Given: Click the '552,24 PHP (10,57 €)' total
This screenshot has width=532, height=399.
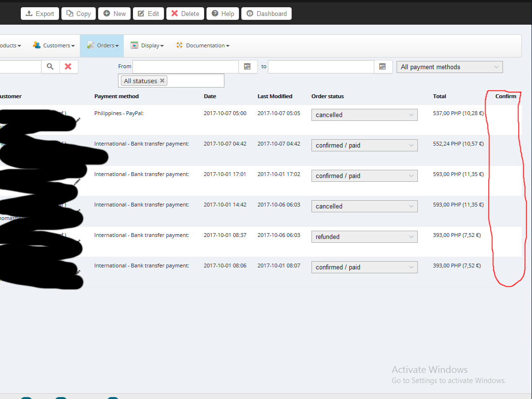Looking at the screenshot, I should pos(458,144).
